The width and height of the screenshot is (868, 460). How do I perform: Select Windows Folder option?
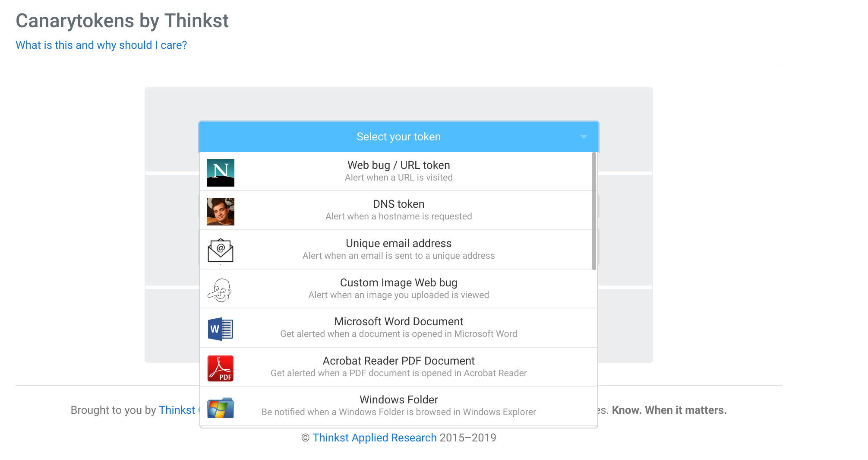(398, 406)
